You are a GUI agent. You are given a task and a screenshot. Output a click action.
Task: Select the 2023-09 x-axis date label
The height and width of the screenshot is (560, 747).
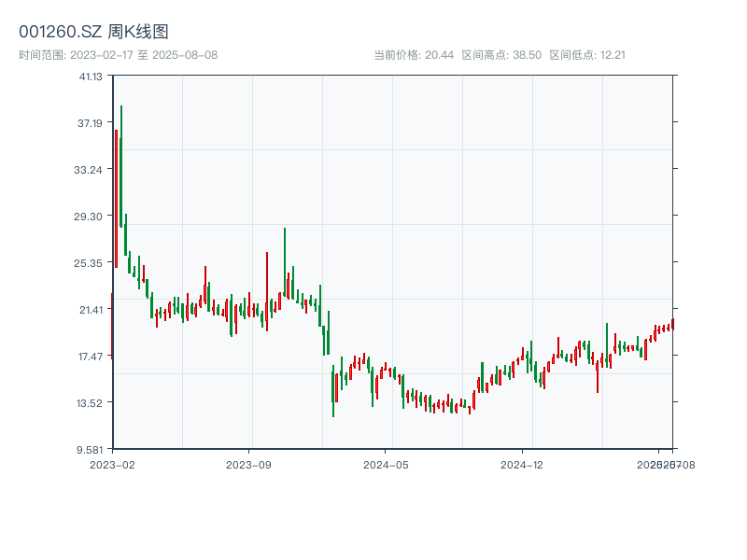pos(252,464)
